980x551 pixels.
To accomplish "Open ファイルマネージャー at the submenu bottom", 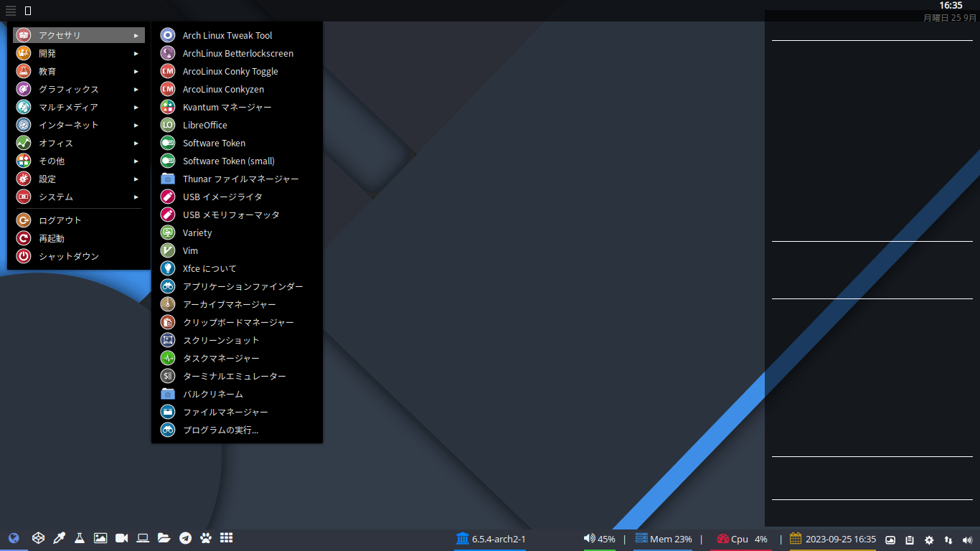I will [237, 412].
